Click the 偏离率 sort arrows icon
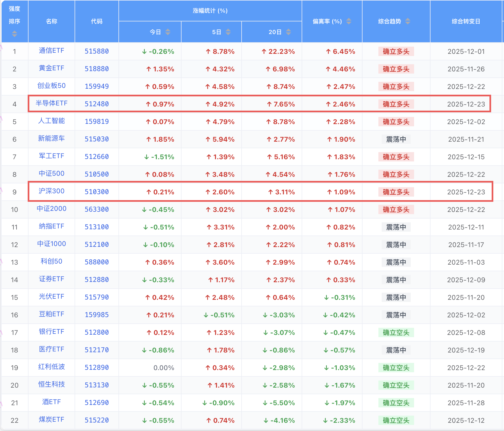 [349, 21]
